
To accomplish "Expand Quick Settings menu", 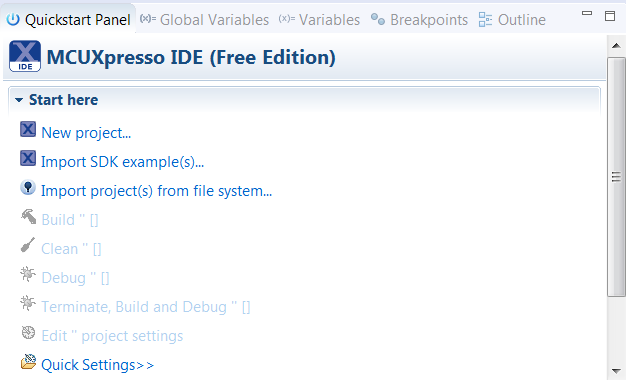I will [97, 365].
